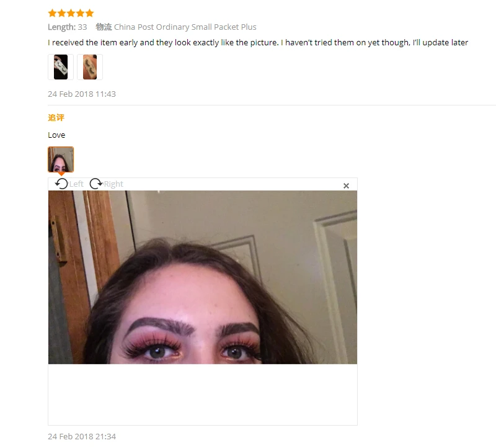Rotate the photo left using the counterclockwise icon
Screen dimensions: 496x448
61,184
